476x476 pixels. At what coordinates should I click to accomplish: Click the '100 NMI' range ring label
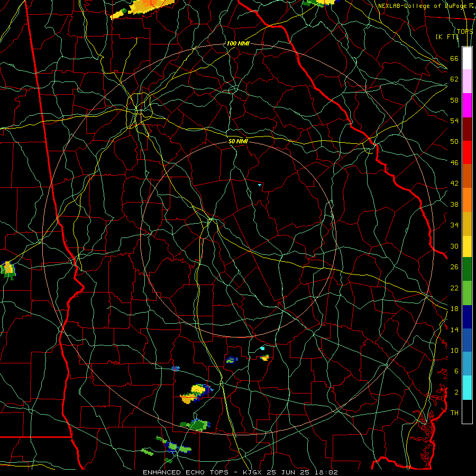click(x=237, y=43)
